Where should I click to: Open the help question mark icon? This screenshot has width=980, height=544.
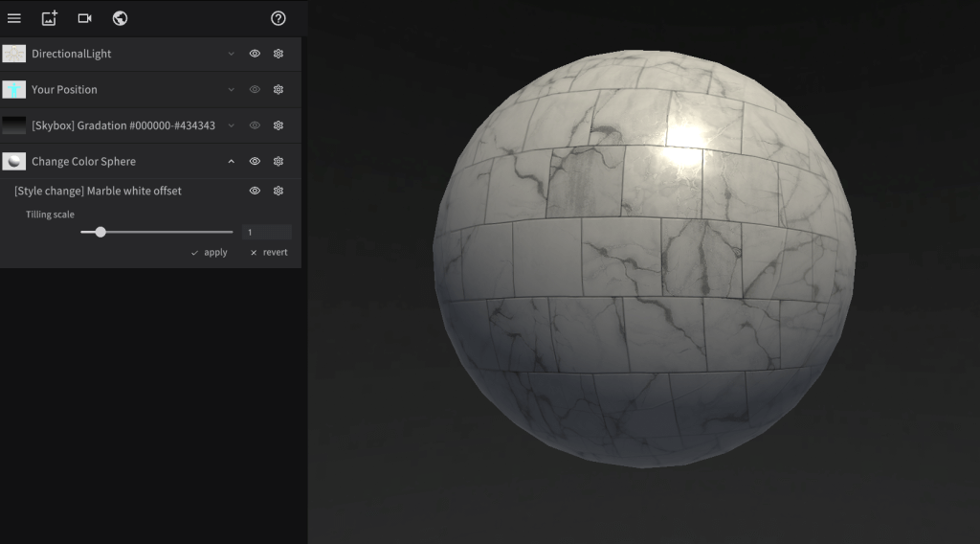point(278,18)
